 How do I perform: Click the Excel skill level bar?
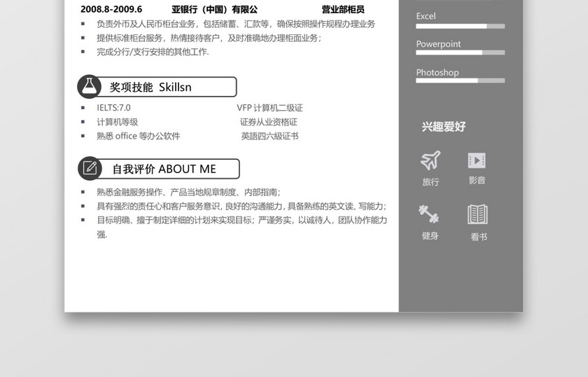click(x=460, y=27)
